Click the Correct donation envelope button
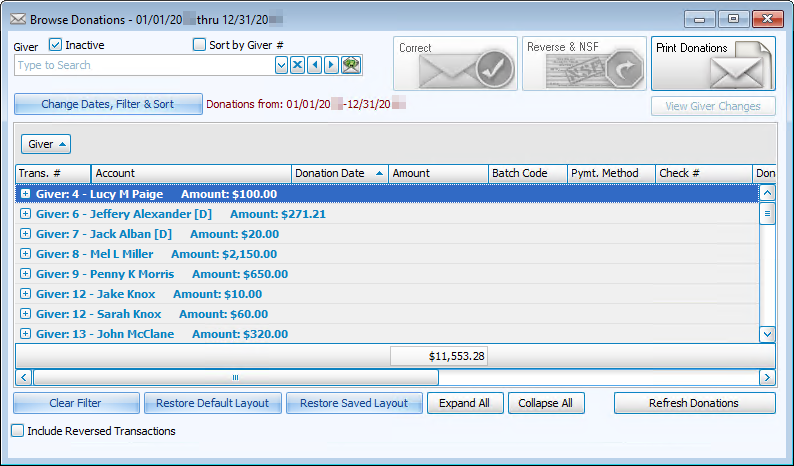Image resolution: width=794 pixels, height=466 pixels. 455,64
